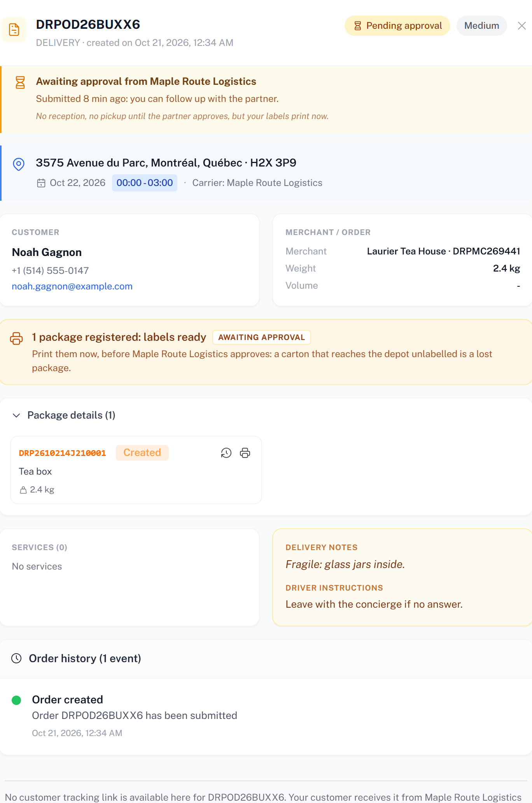
Task: Click the Pending approval status badge
Action: tap(397, 26)
